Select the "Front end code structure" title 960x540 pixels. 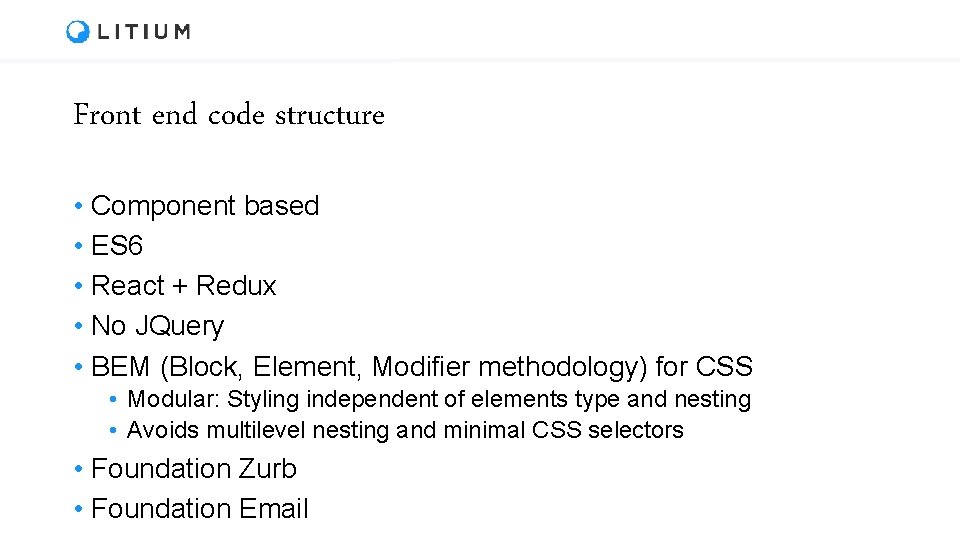pyautogui.click(x=228, y=116)
